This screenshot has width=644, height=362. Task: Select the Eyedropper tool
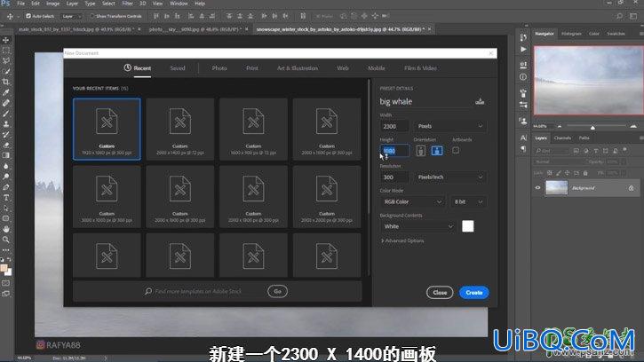(6, 92)
